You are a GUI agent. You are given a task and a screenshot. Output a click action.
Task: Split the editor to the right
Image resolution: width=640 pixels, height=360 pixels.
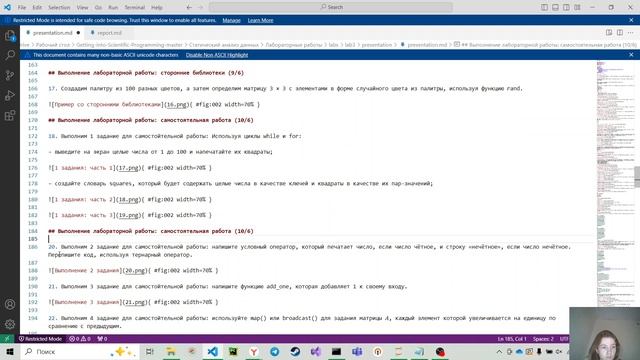click(x=620, y=33)
